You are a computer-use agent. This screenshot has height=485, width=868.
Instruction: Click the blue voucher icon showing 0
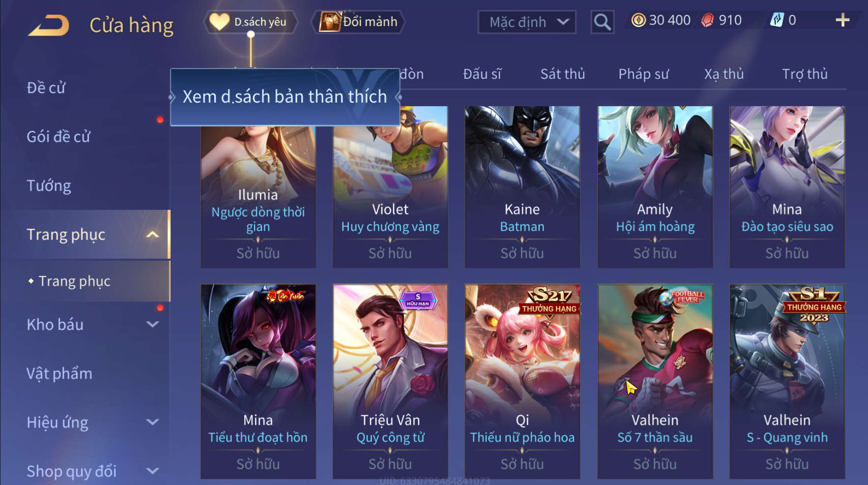click(777, 20)
